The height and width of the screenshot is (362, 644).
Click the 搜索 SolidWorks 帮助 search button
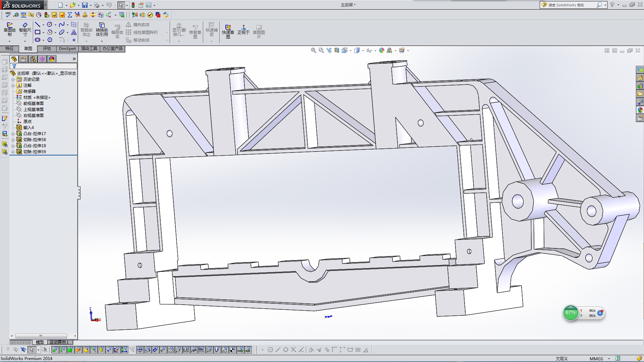600,5
